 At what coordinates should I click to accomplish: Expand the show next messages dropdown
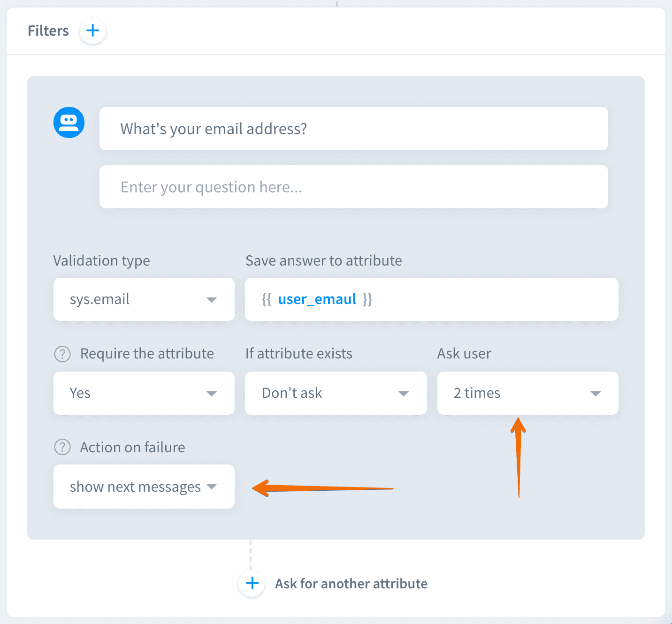(x=144, y=487)
